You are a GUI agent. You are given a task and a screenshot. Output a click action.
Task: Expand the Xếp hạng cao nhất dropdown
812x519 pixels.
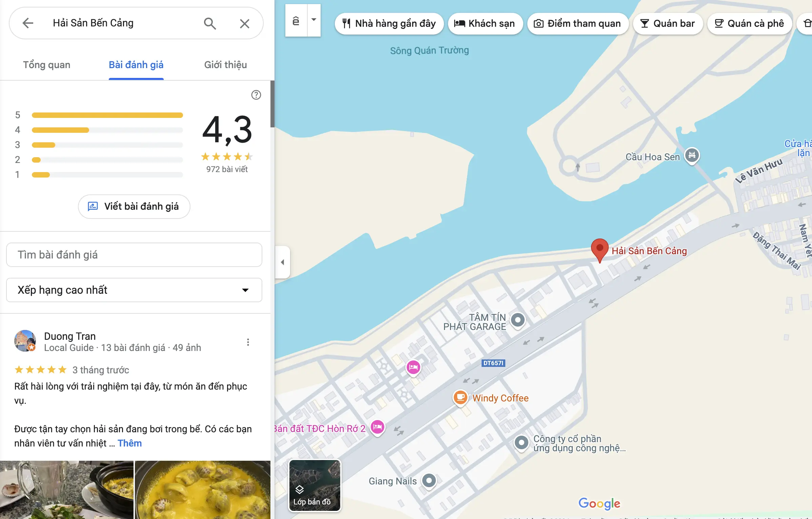134,290
